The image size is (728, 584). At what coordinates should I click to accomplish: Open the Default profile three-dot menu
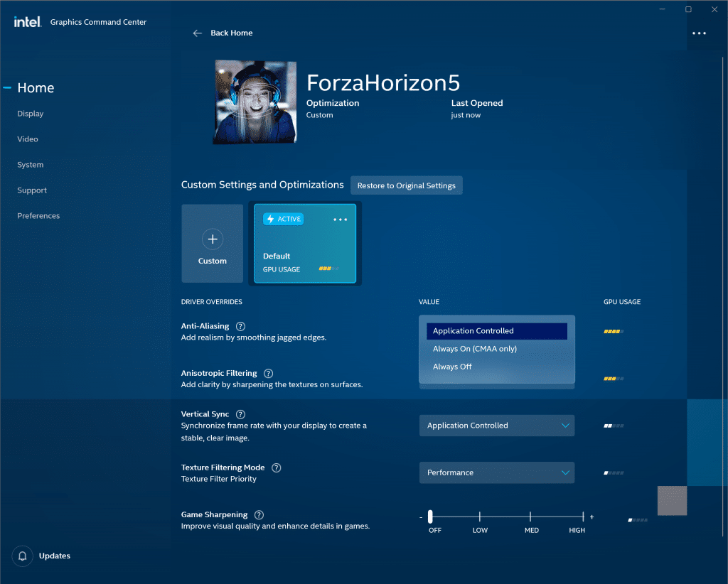[341, 220]
